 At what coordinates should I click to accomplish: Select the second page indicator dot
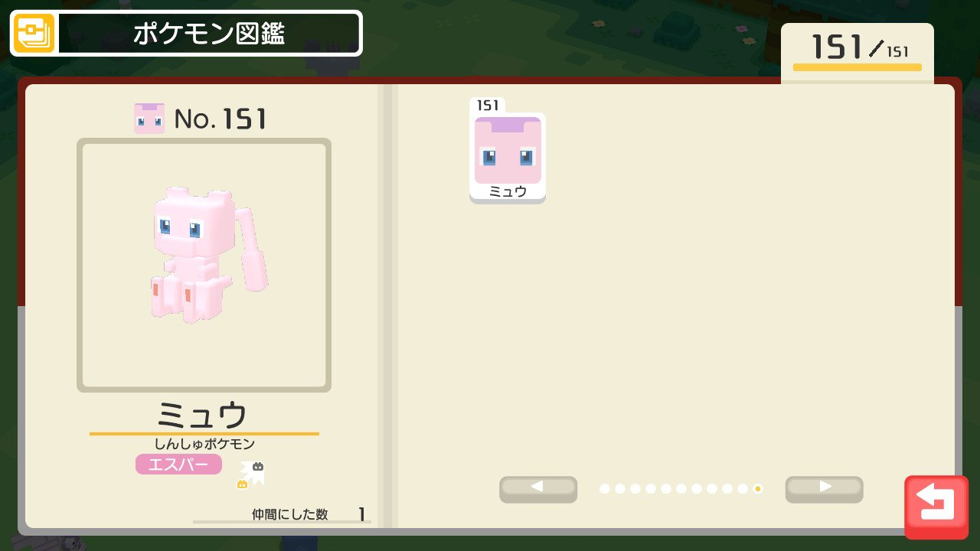(620, 488)
